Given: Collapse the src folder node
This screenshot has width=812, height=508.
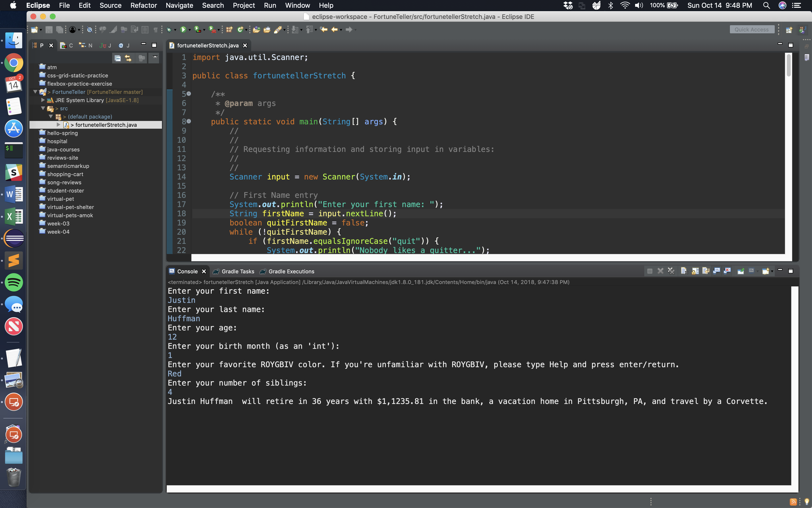Looking at the screenshot, I should coord(43,108).
